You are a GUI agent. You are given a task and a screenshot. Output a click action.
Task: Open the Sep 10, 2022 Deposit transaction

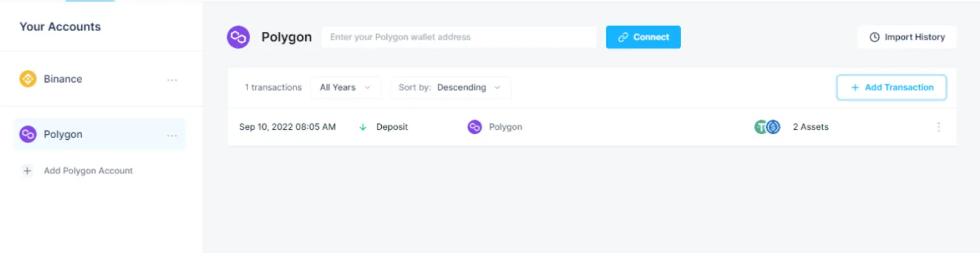(592, 127)
